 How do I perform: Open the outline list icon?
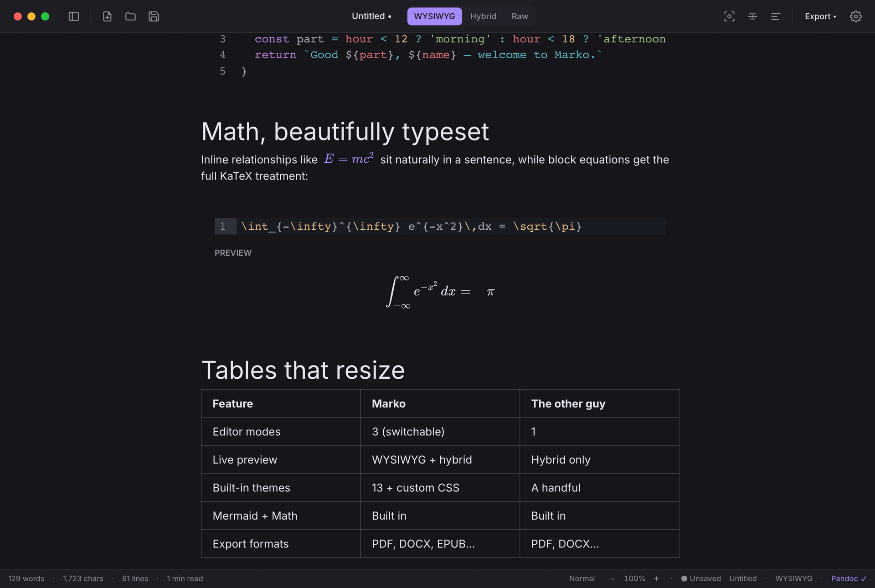point(775,16)
